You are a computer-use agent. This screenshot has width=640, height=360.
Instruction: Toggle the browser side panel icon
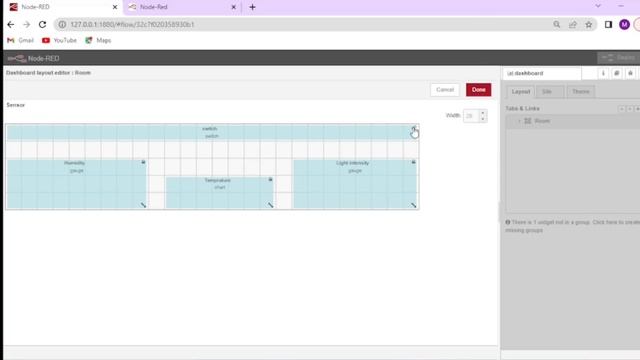(608, 24)
